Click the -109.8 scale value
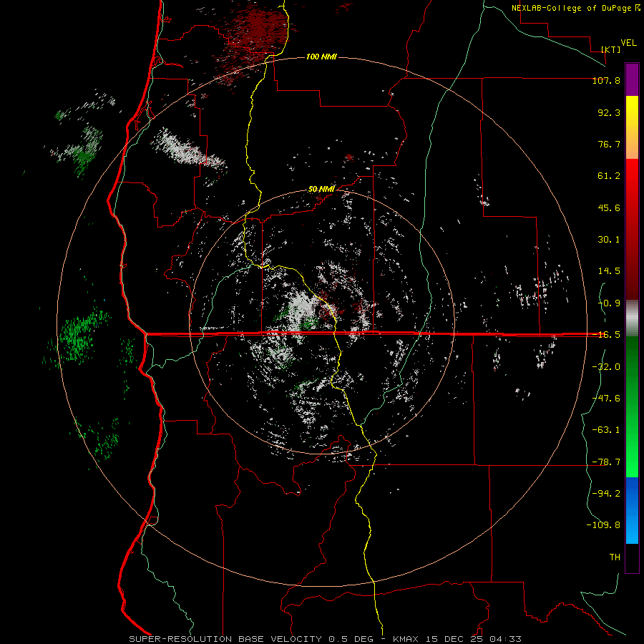Screen dimensions: 644x644 click(x=603, y=525)
